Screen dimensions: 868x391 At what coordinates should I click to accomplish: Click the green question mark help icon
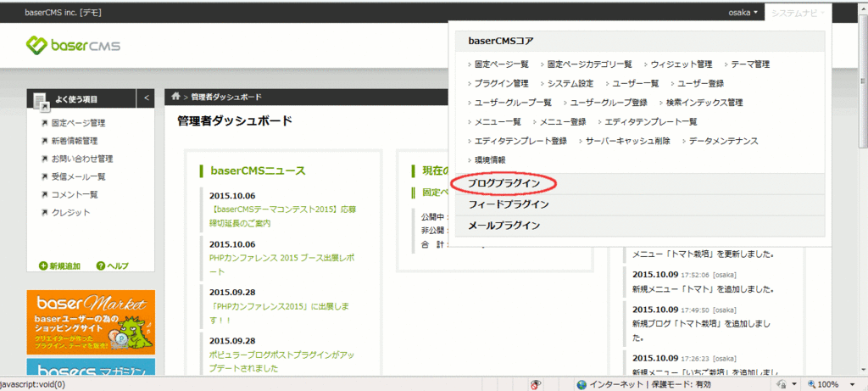pyautogui.click(x=101, y=266)
